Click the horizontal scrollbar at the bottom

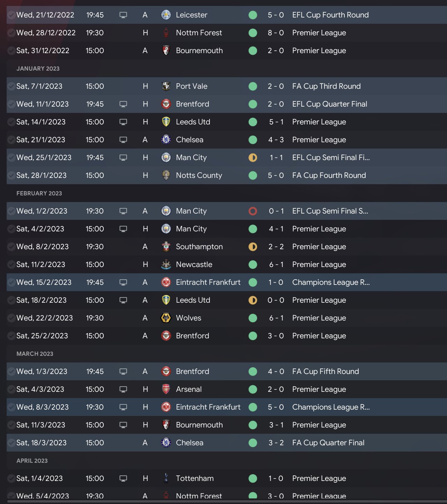(223, 502)
